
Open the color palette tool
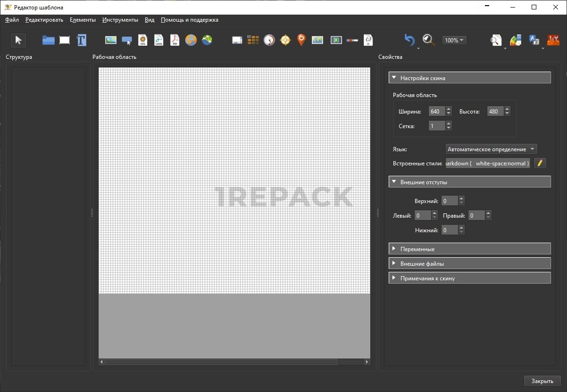pyautogui.click(x=516, y=40)
